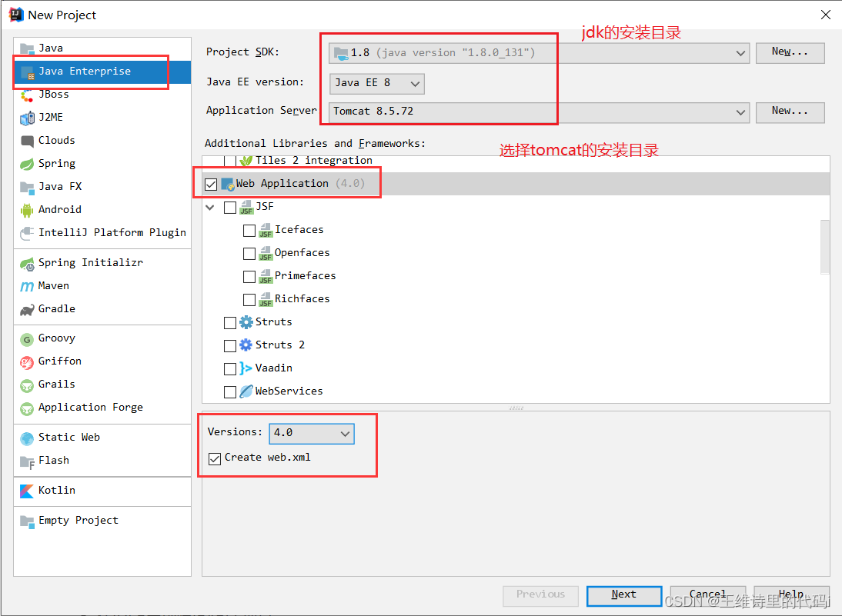Click the Static Web globe icon
The width and height of the screenshot is (842, 616).
click(x=27, y=438)
